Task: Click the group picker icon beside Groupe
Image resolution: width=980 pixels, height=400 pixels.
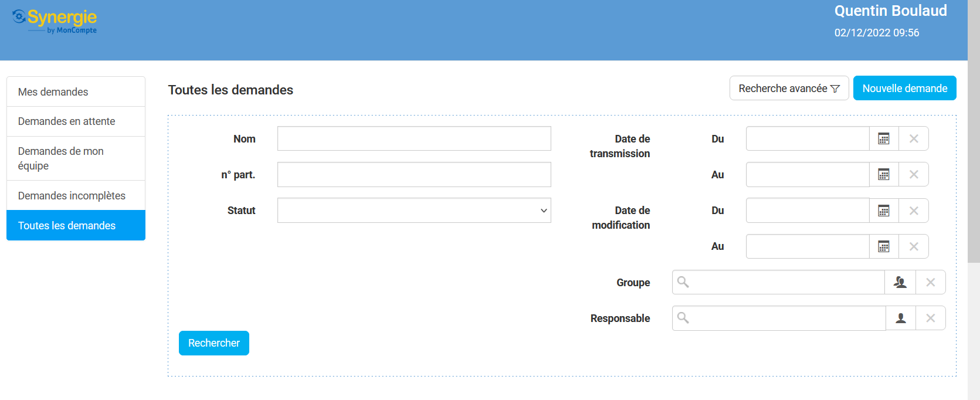Action: pyautogui.click(x=900, y=282)
